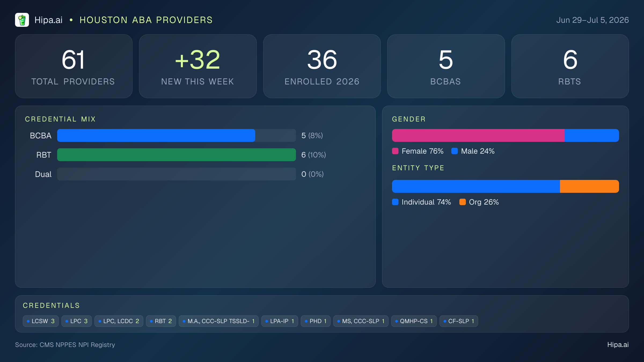Click the Hipa.ai footer link

[x=618, y=345]
